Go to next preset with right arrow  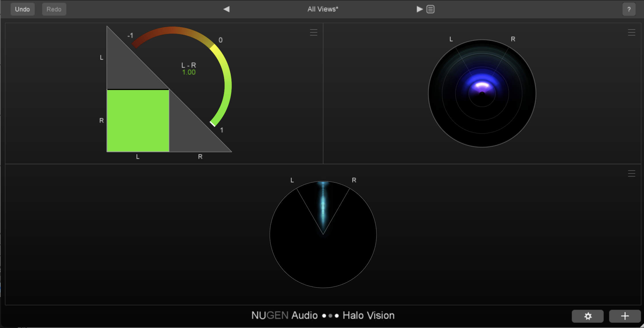(419, 9)
